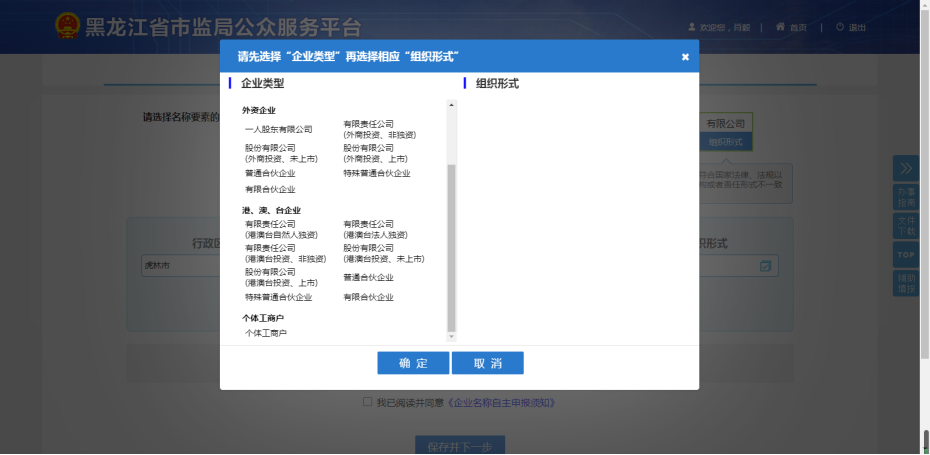Viewport: 930px width, 455px height.
Task: Select 有限合伙企业 under 港、澳、台企业
Action: point(368,297)
